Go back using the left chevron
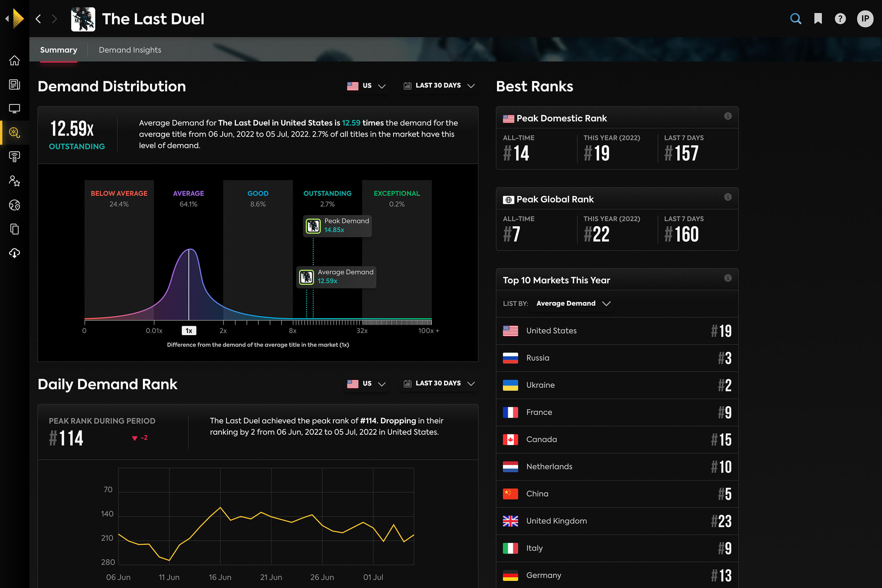This screenshot has height=588, width=882. click(38, 19)
